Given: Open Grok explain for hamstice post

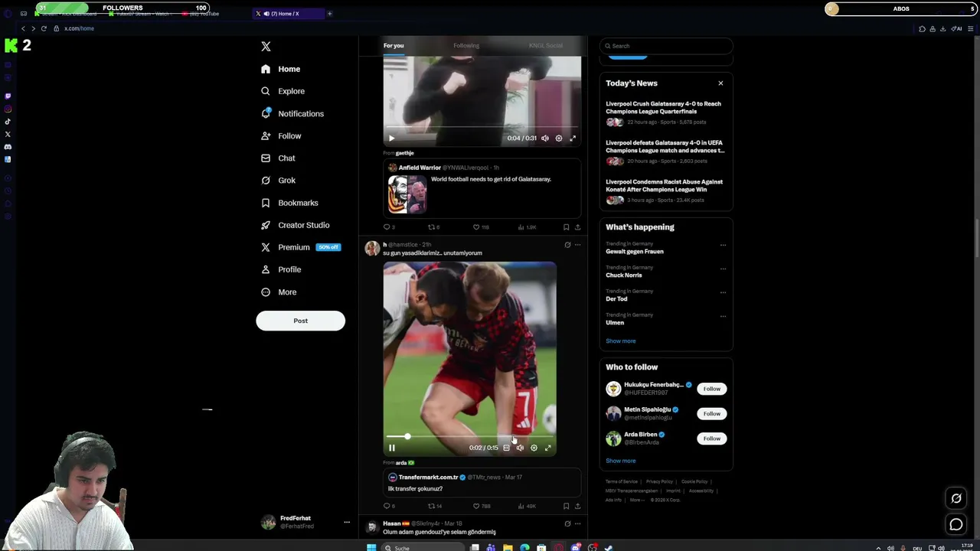Looking at the screenshot, I should [x=567, y=245].
